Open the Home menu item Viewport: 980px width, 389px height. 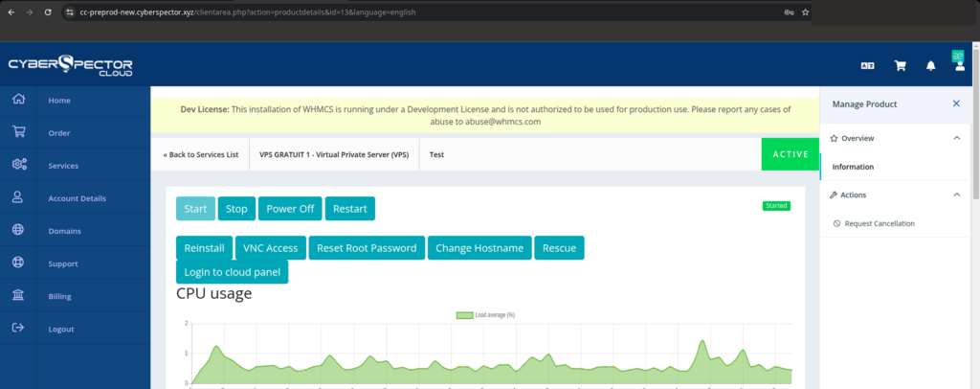coord(59,100)
